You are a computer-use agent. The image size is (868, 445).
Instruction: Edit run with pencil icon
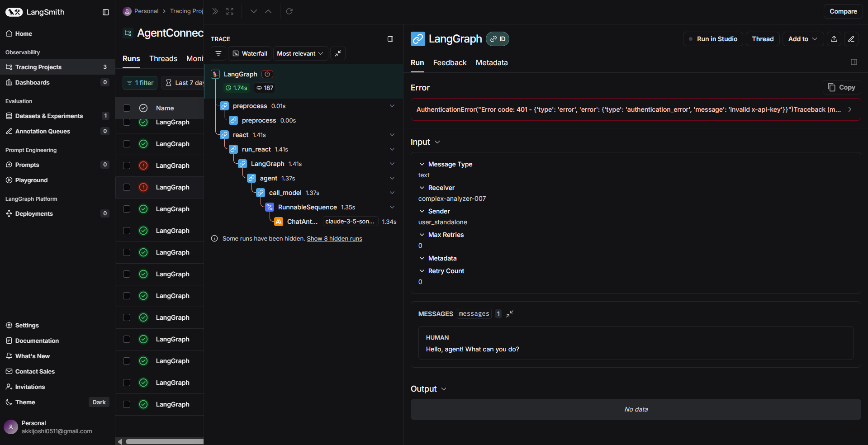[851, 39]
